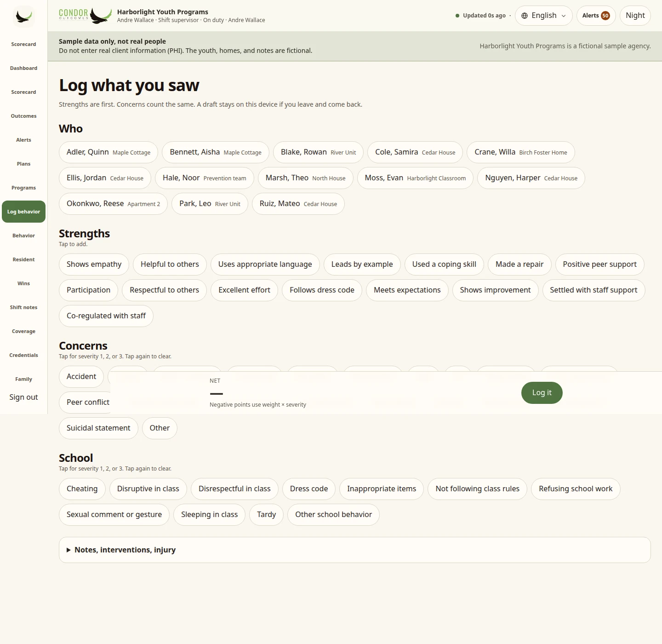Viewport: 662px width, 644px height.
Task: Open Credentials in the sidebar
Action: point(23,355)
